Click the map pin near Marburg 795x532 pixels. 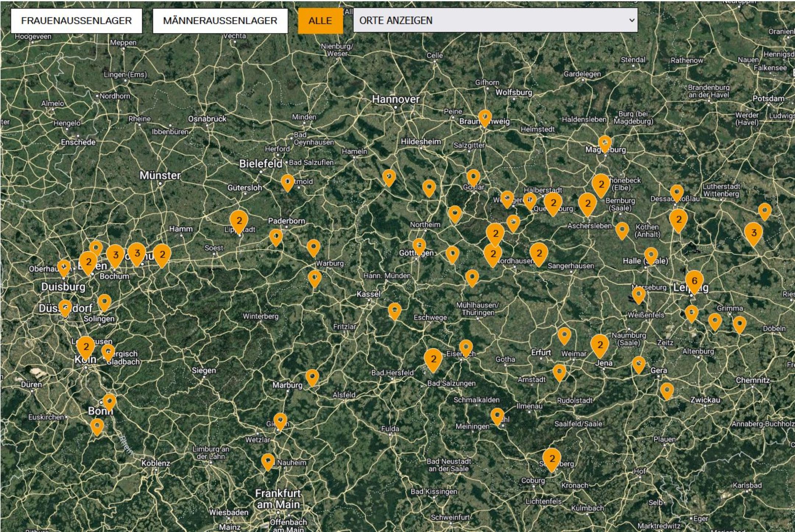coord(312,377)
